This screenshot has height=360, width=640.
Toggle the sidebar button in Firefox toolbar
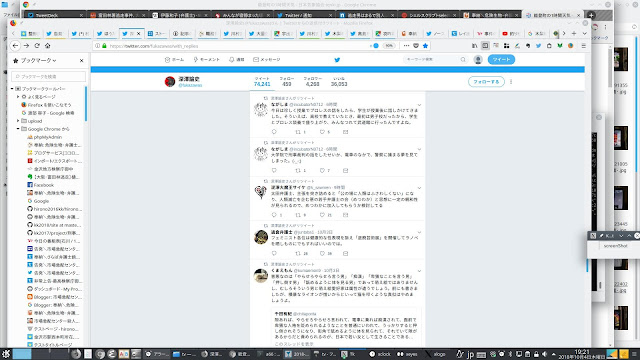click(485, 46)
